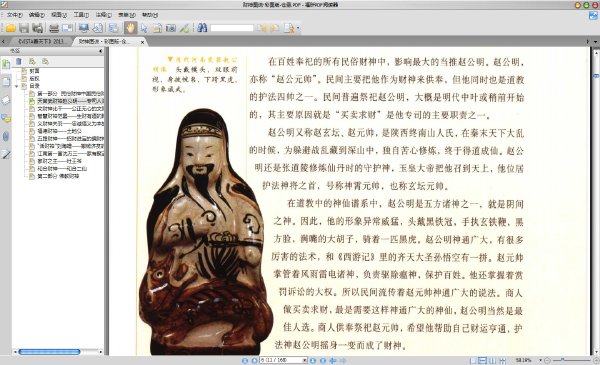
Task: Collapse the bookmarks panel with header arrow
Action: [x=101, y=51]
